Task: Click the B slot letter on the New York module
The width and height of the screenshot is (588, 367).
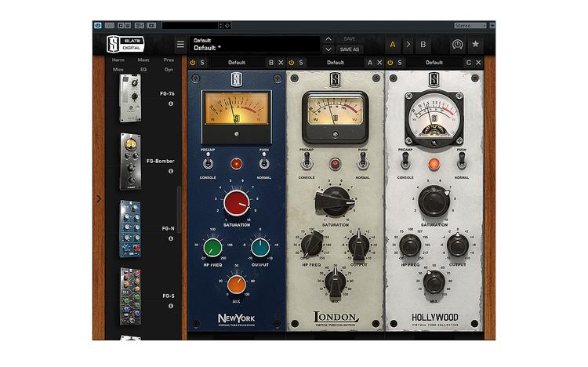Action: point(271,63)
